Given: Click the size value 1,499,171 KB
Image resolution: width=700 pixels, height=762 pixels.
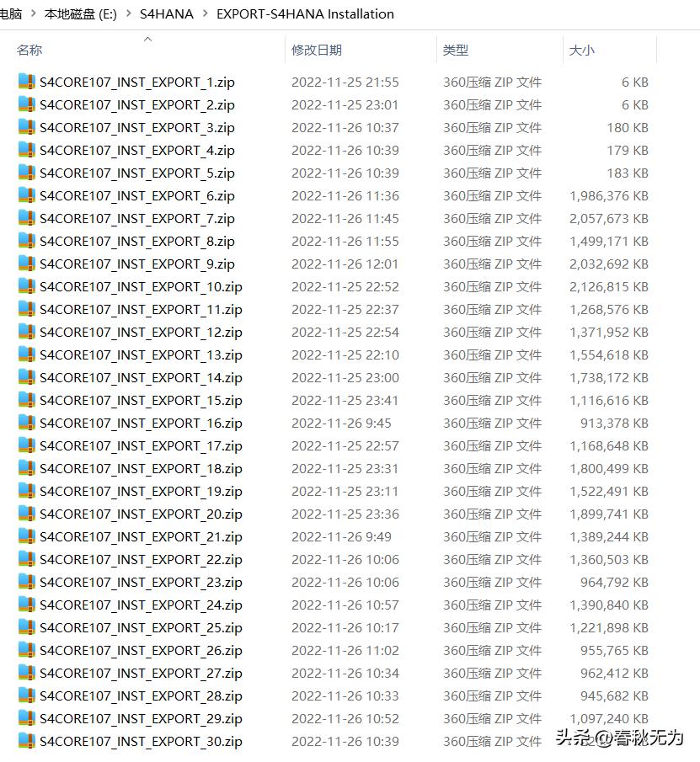Looking at the screenshot, I should [609, 242].
